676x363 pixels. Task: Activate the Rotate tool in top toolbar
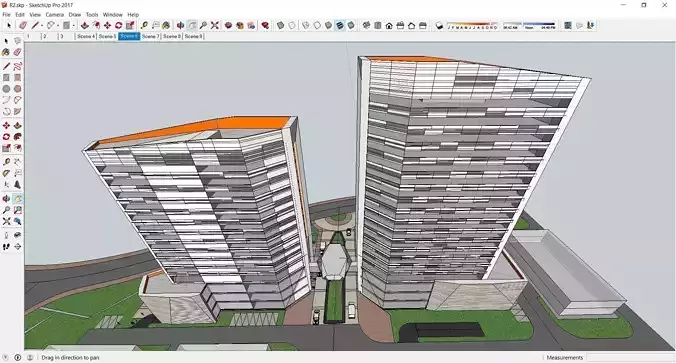pyautogui.click(x=119, y=25)
